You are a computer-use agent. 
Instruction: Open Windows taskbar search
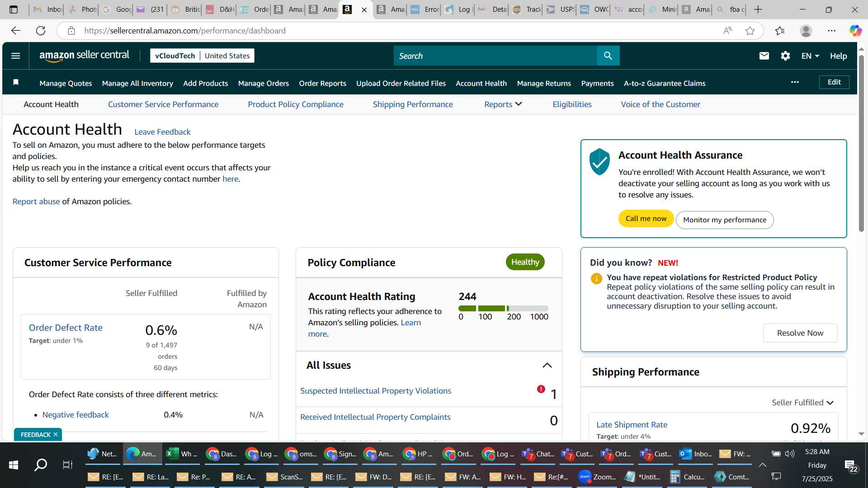pyautogui.click(x=41, y=465)
